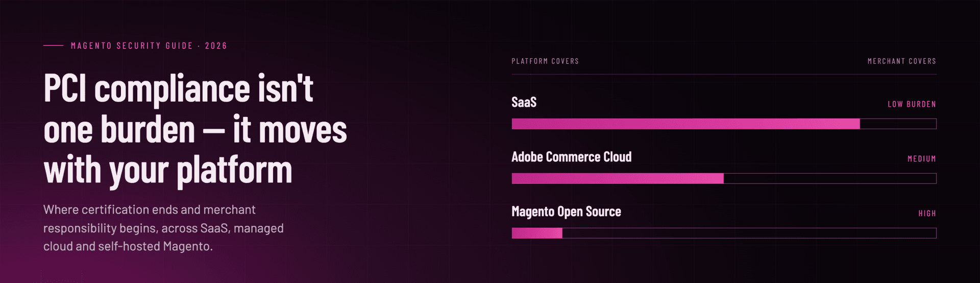Click the Magento Open Source progress bar
Image resolution: width=980 pixels, height=283 pixels.
click(724, 233)
